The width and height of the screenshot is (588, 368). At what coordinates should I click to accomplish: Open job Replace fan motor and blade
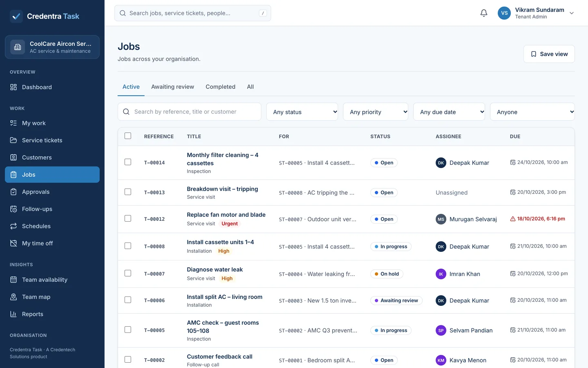tap(226, 215)
